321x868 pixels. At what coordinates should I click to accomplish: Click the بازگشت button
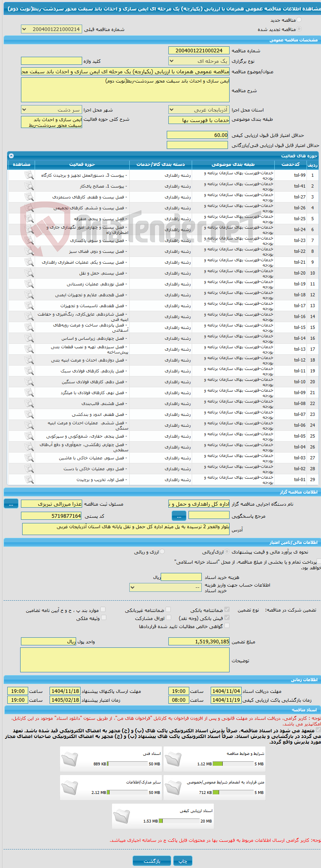point(152,861)
